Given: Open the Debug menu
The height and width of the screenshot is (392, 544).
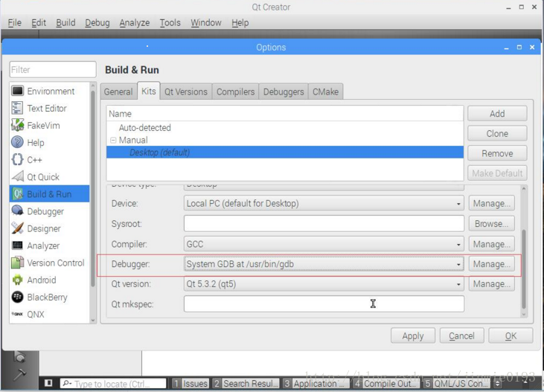Looking at the screenshot, I should tap(97, 23).
